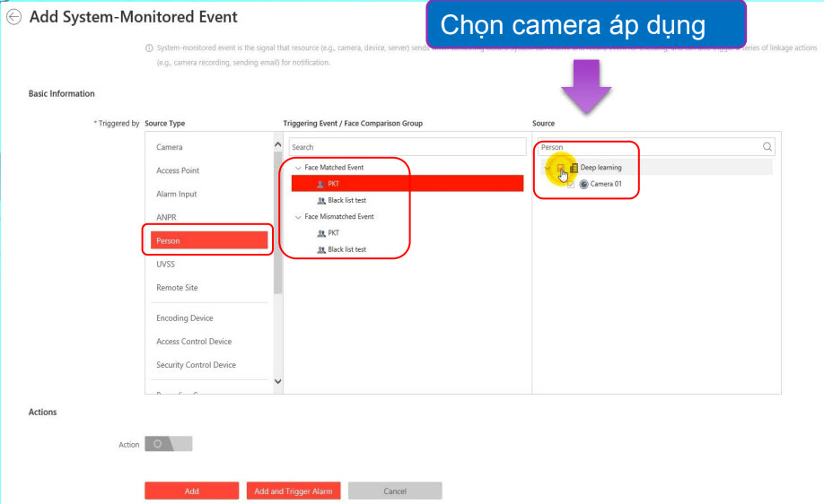The image size is (824, 504).
Task: Click the PKT group icon under Face Mismatched Event
Action: (320, 233)
